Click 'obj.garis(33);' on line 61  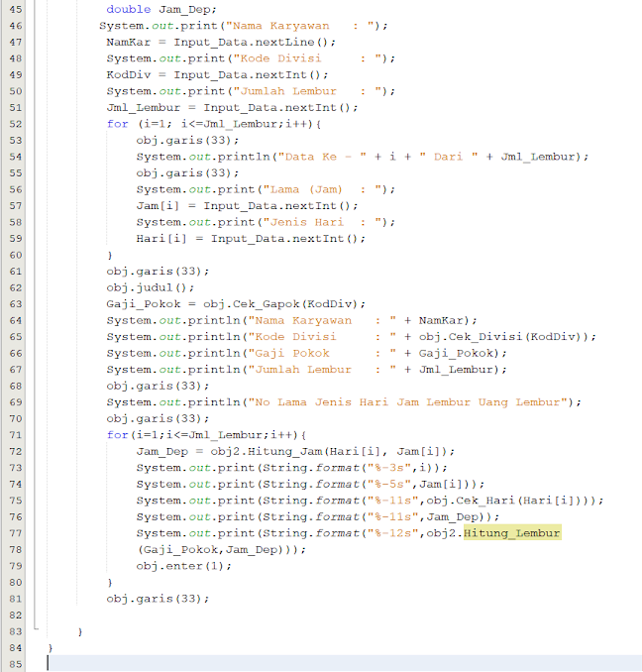tap(158, 271)
